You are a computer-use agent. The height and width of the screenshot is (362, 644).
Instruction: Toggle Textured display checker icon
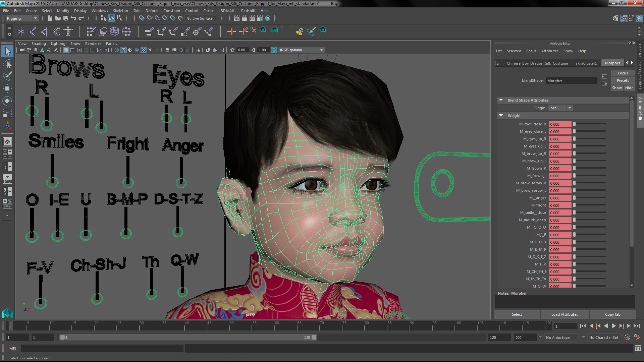[x=144, y=50]
